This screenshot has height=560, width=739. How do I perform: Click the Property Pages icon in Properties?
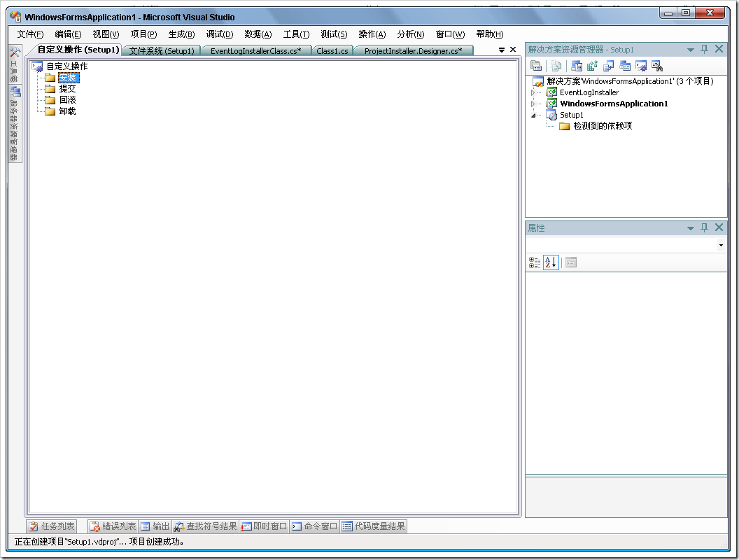pos(571,262)
